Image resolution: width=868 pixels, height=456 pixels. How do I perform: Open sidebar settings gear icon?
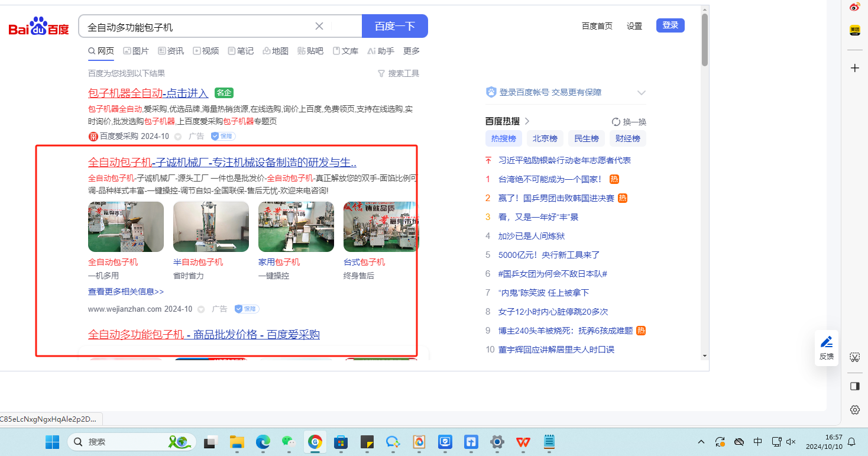point(854,410)
